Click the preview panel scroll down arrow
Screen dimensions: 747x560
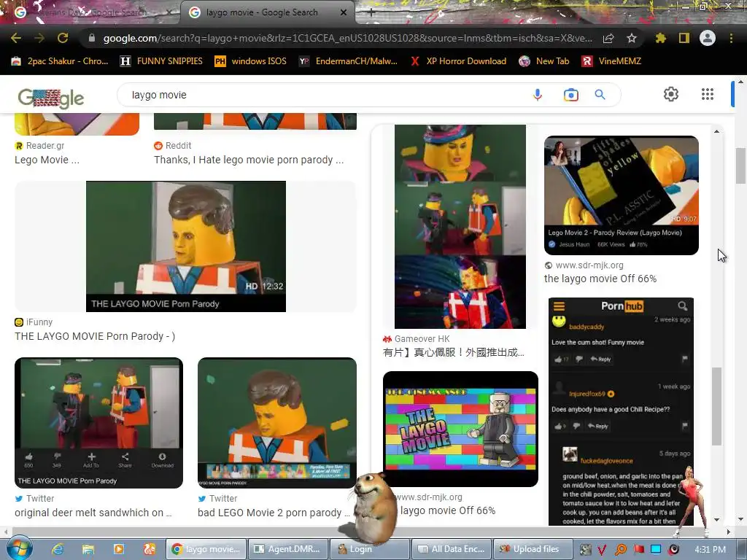click(717, 519)
